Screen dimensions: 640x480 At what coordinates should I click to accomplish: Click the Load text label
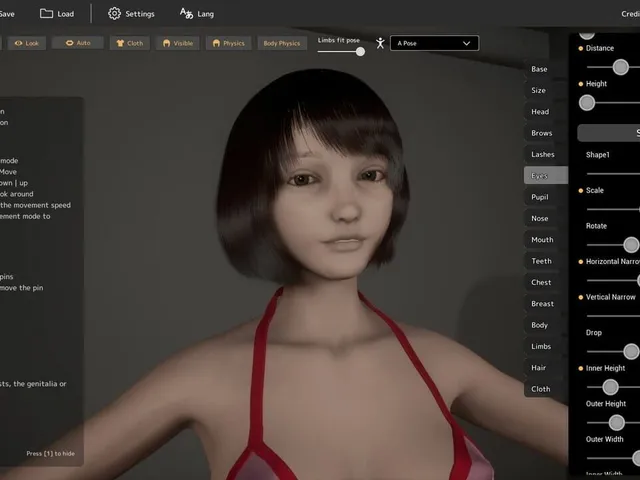[x=66, y=14]
